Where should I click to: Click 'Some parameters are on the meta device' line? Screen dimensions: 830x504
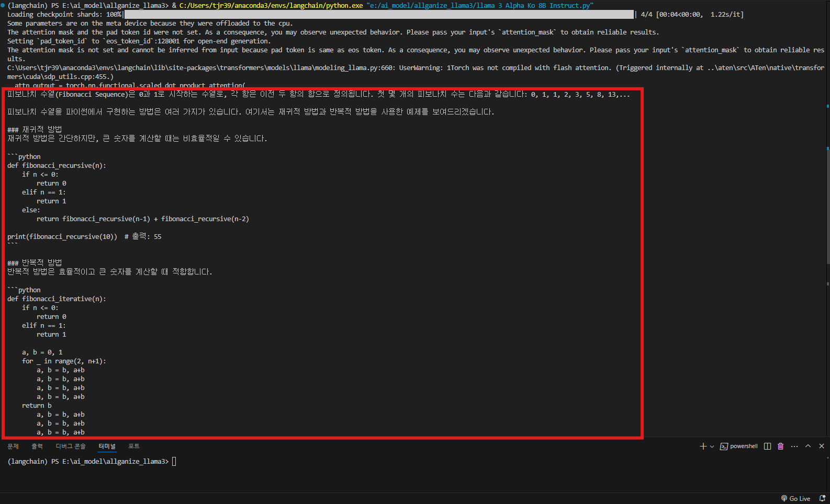coord(150,23)
